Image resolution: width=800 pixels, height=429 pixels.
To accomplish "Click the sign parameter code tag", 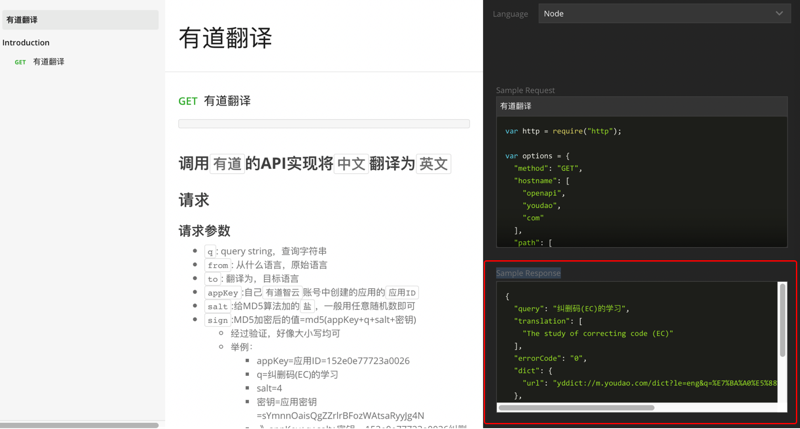I will [x=218, y=320].
